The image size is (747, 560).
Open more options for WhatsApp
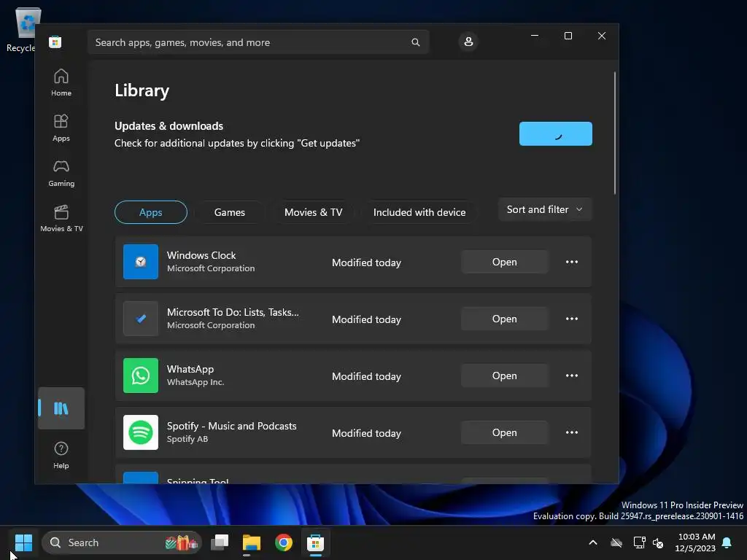(572, 376)
